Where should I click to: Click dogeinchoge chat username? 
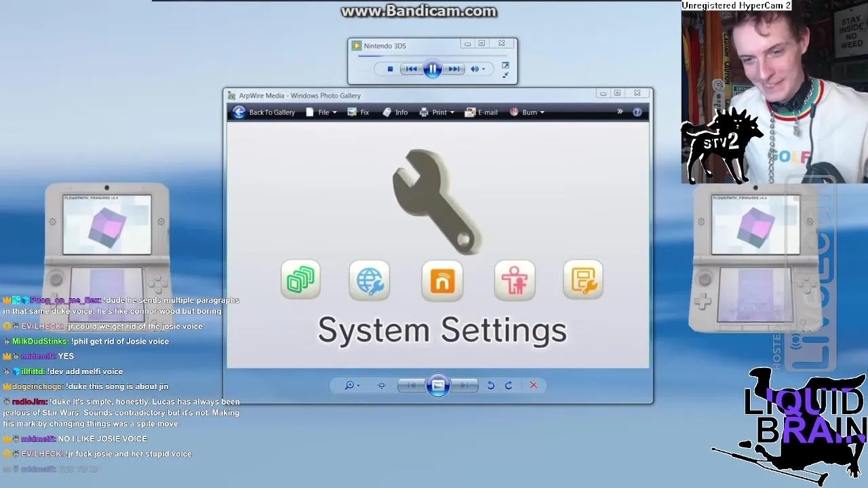pos(38,386)
